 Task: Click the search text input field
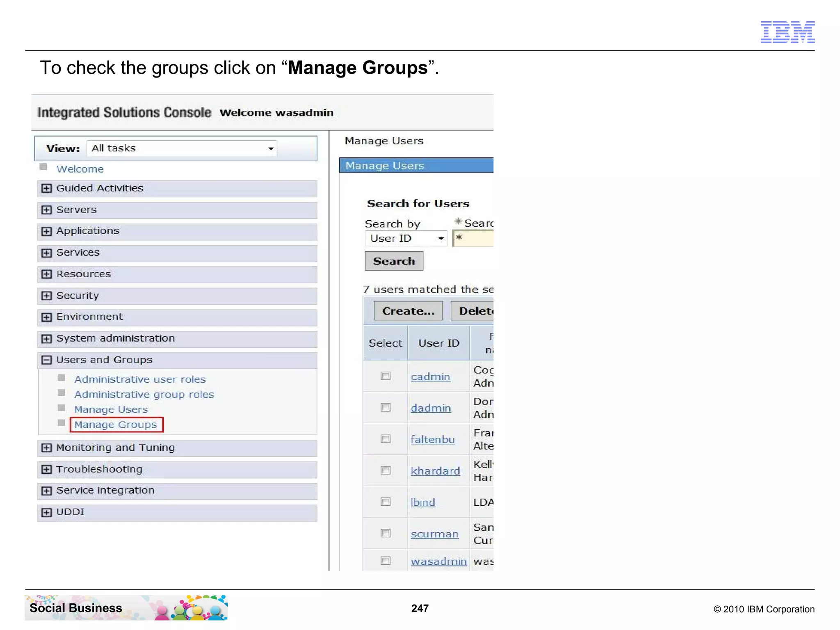pos(473,238)
